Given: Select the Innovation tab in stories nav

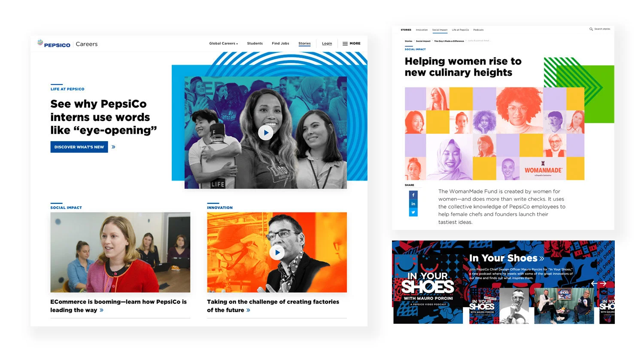Looking at the screenshot, I should pyautogui.click(x=422, y=30).
